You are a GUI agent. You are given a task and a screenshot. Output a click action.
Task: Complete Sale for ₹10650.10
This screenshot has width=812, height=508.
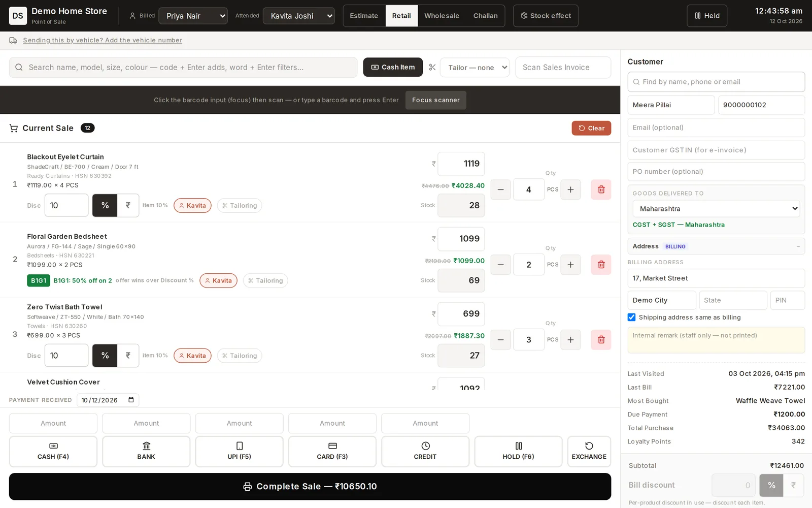click(310, 487)
